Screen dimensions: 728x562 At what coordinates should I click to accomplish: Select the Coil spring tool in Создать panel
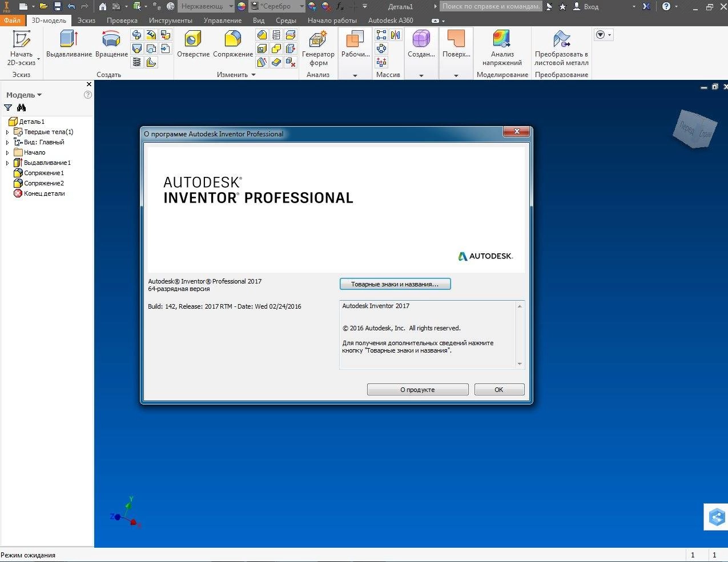pyautogui.click(x=137, y=62)
